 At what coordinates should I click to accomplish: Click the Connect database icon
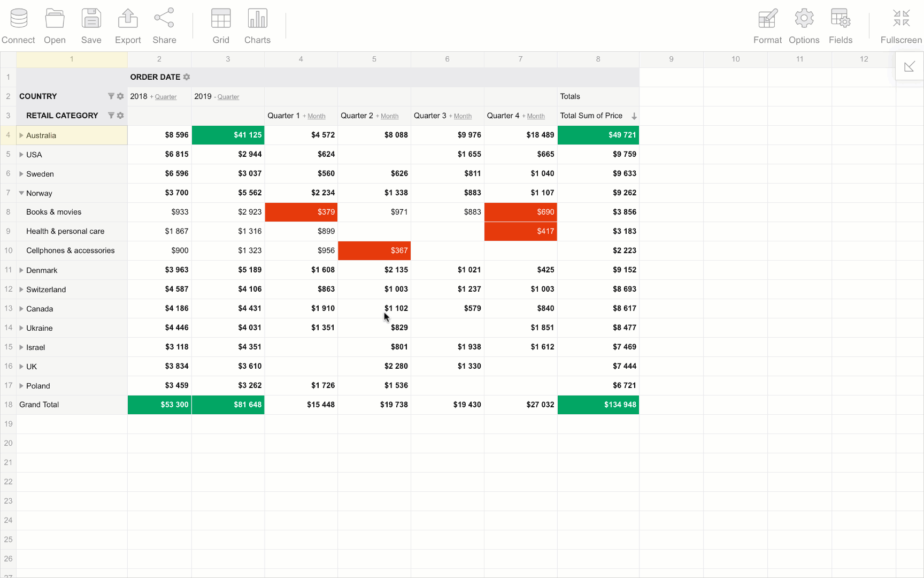[18, 19]
